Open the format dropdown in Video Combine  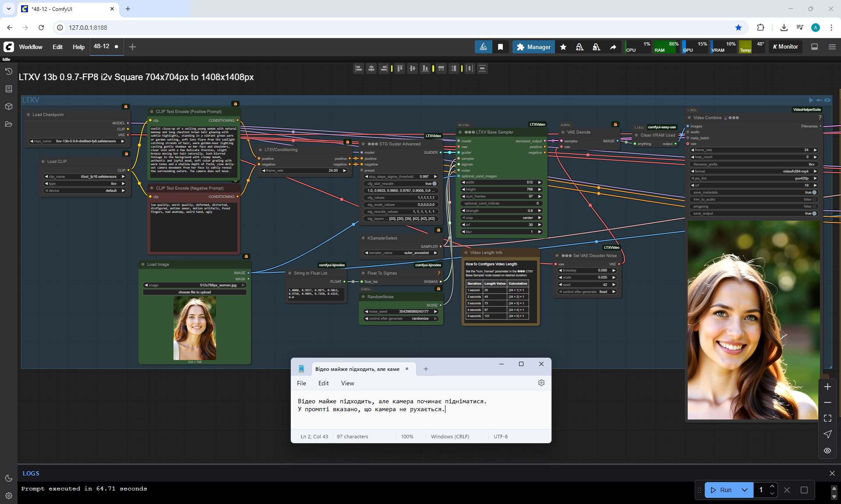point(753,171)
